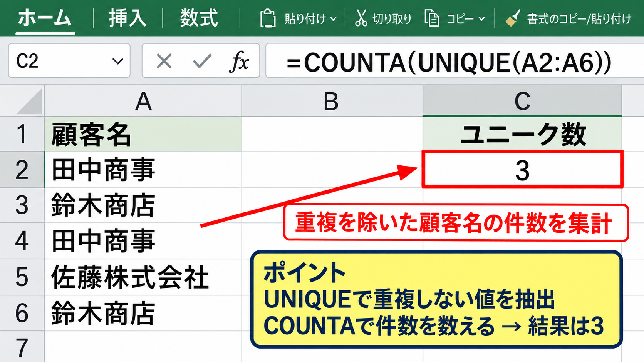Screen dimensions: 644x362
Task: Switch to the ホーム tab
Action: 45,18
